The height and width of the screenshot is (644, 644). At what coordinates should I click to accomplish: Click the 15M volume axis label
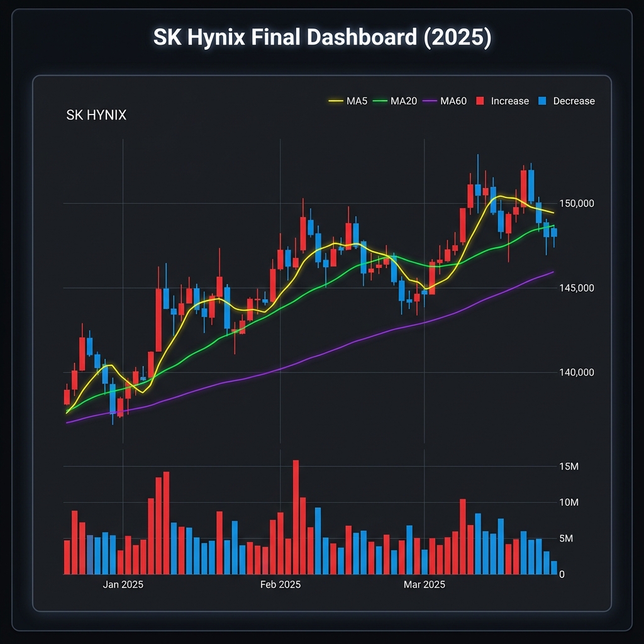coord(569,467)
